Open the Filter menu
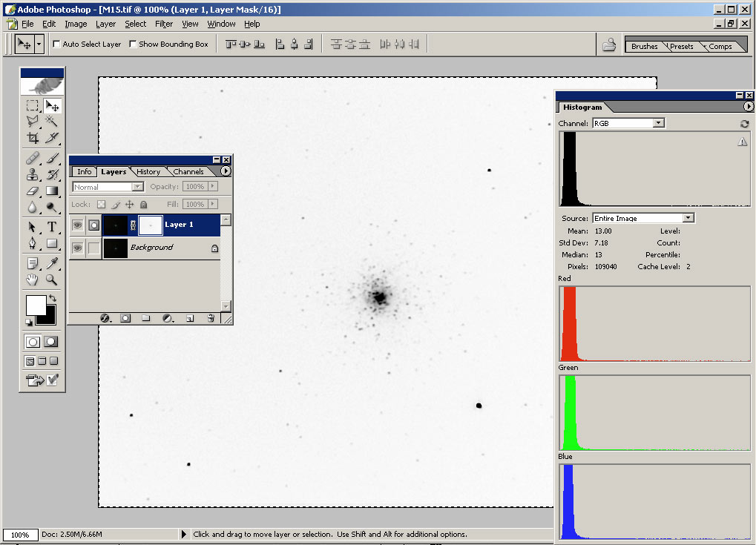Viewport: 756px width, 545px height. coord(164,24)
